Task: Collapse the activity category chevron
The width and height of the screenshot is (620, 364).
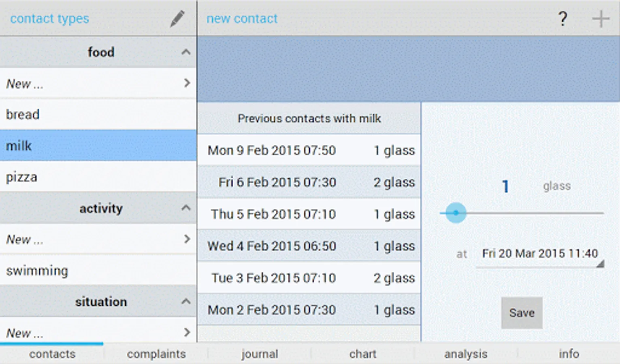Action: (186, 208)
